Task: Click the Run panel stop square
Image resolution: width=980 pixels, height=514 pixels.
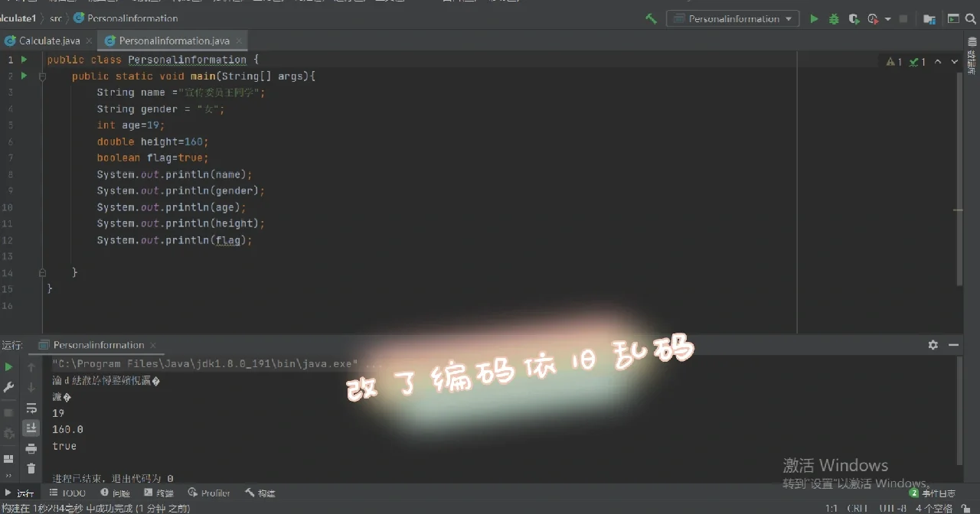Action: pos(9,412)
